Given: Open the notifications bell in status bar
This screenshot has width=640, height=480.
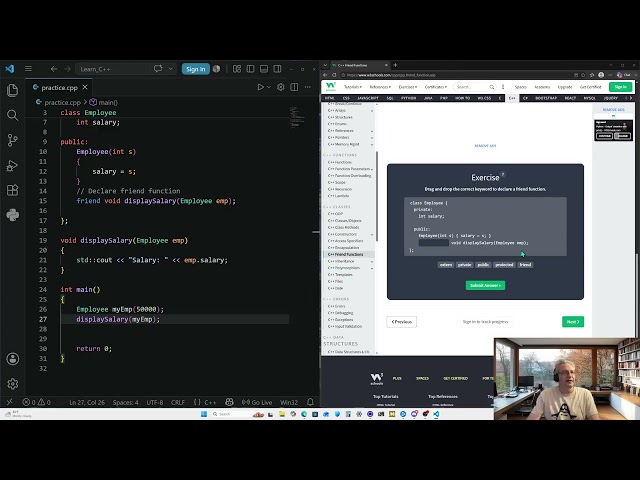Looking at the screenshot, I should click(310, 402).
